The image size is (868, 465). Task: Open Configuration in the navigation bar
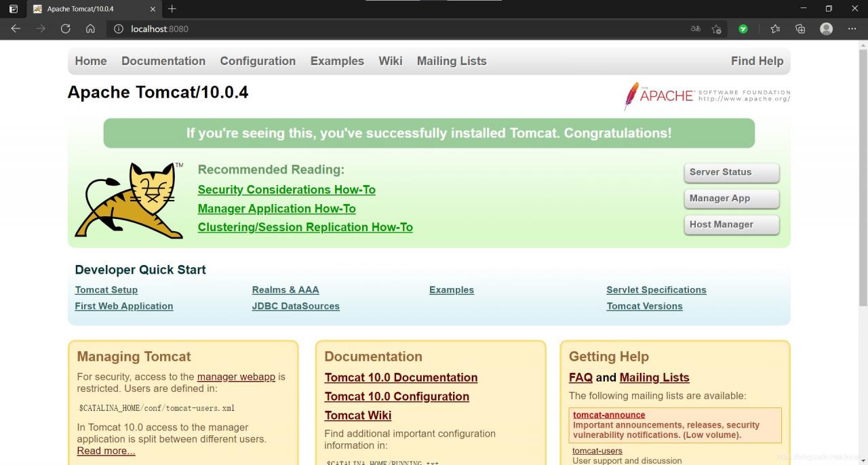[x=258, y=61]
